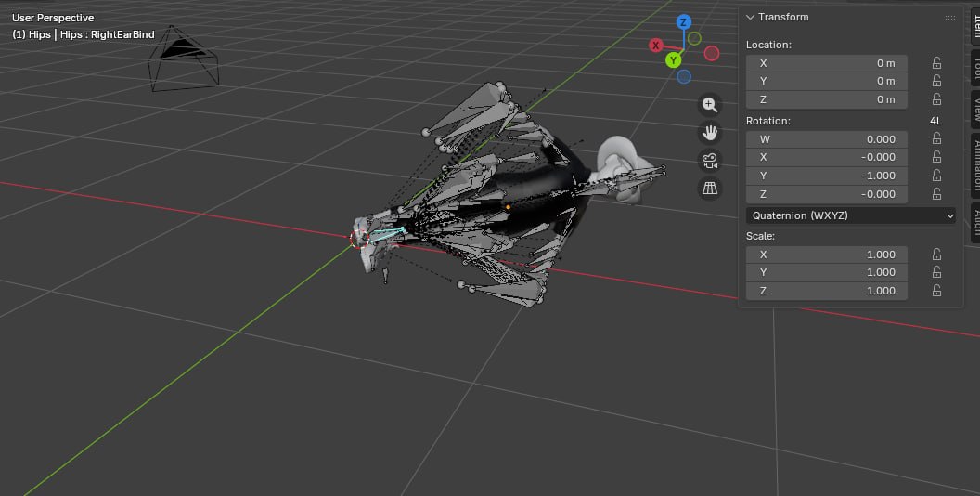Click the Rotation W field showing 0.000
This screenshot has width=980, height=496.
point(826,138)
